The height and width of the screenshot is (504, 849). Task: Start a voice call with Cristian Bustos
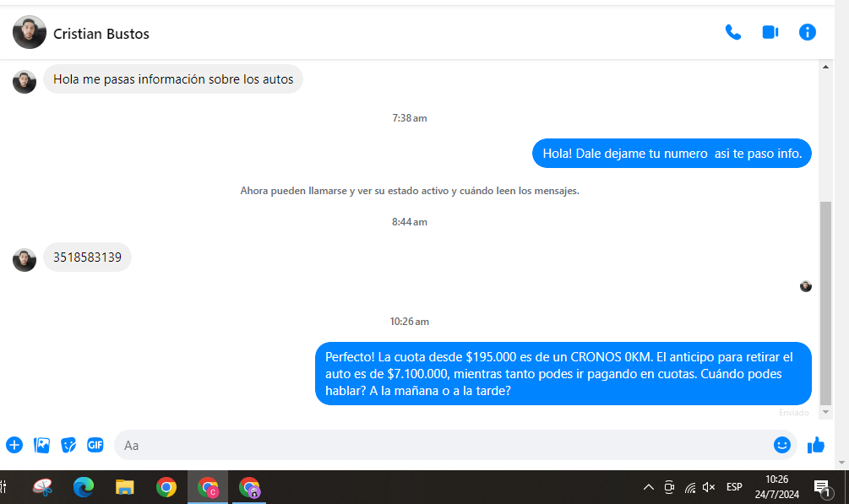point(733,32)
